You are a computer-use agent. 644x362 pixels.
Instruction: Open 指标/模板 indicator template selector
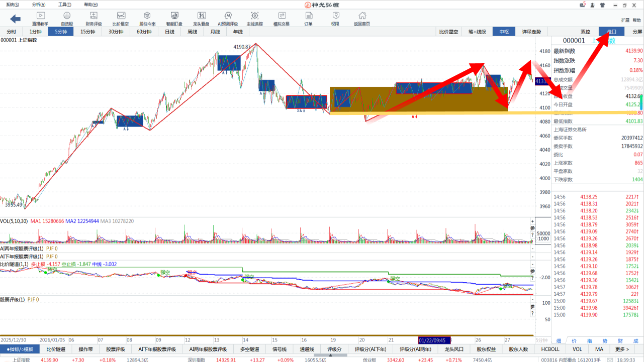(x=20, y=349)
